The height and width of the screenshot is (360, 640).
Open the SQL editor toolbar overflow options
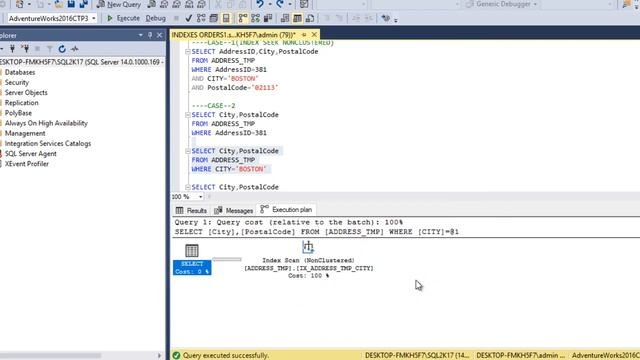click(x=396, y=20)
